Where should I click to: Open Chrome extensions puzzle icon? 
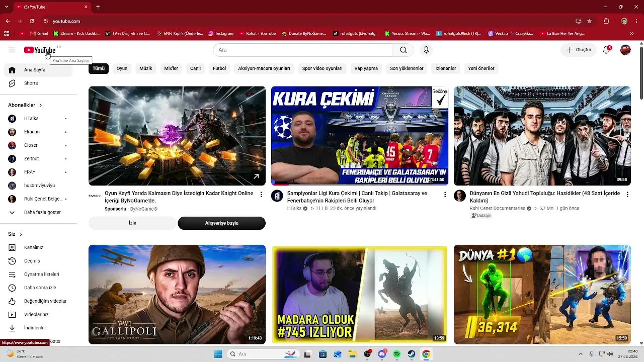pyautogui.click(x=606, y=21)
